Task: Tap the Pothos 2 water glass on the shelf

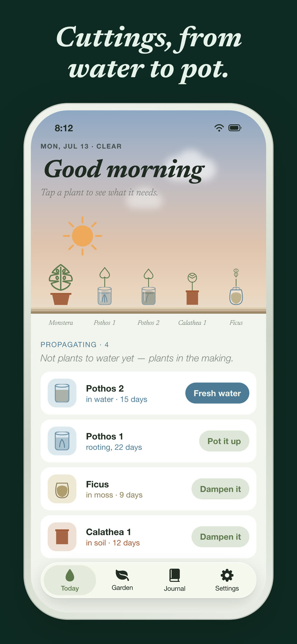Action: coord(148,287)
